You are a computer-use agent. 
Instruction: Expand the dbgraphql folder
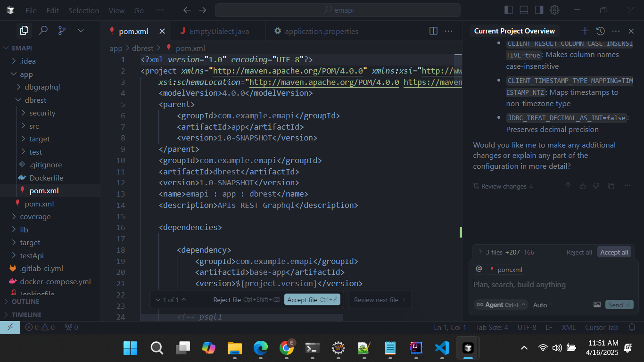(50, 87)
